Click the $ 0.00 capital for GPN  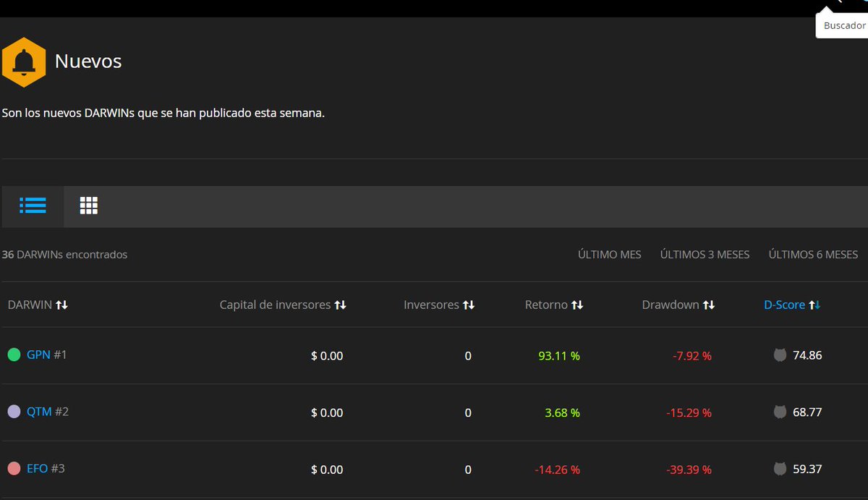327,356
